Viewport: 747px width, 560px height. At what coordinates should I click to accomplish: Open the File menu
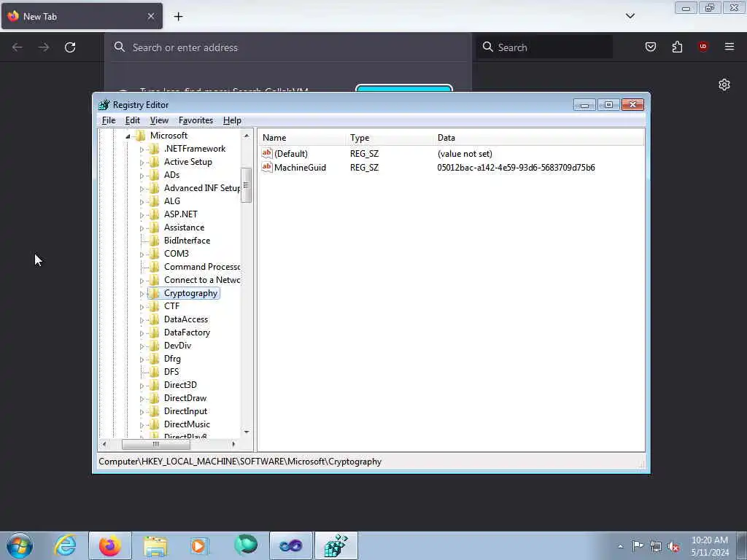[x=109, y=120]
